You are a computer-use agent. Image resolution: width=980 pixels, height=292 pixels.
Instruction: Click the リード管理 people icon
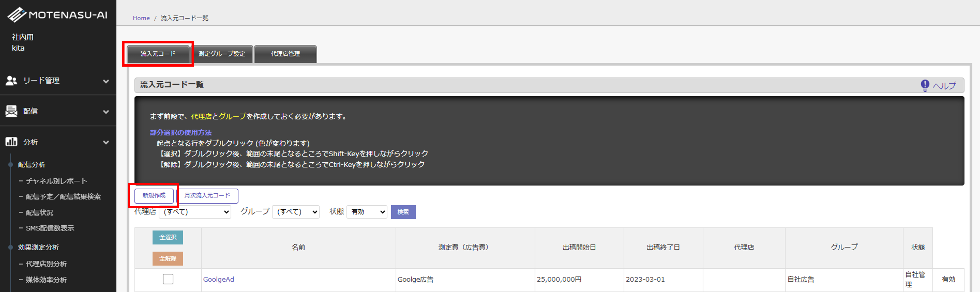pyautogui.click(x=11, y=81)
